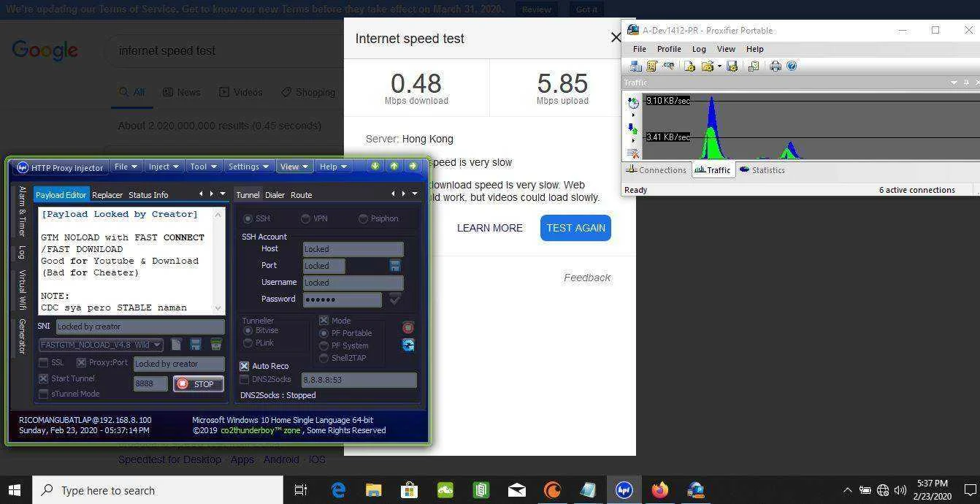The image size is (980, 504).
Task: Click the upload/download arrows icon in Traffic pane
Action: (x=632, y=129)
